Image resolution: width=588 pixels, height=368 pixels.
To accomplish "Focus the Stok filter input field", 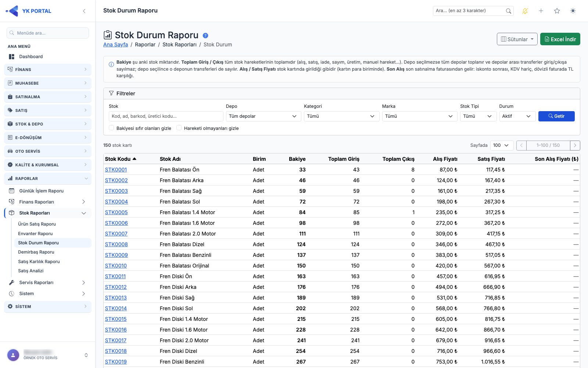I will [166, 116].
